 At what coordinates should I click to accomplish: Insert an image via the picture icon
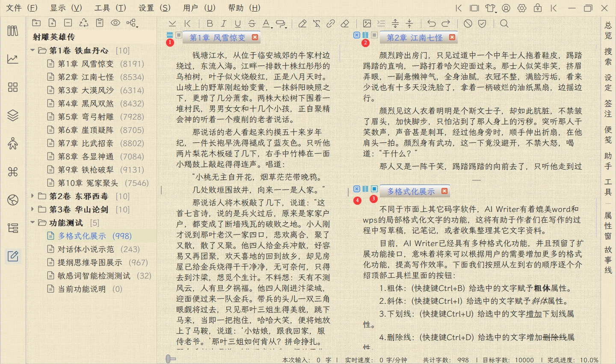pyautogui.click(x=367, y=23)
